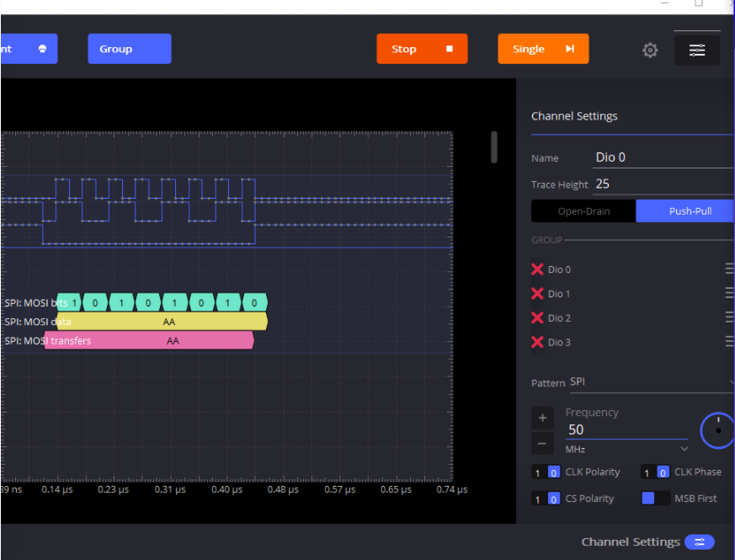Viewport: 735px width, 560px height.
Task: Click the Frequency adjustment knob
Action: [717, 429]
